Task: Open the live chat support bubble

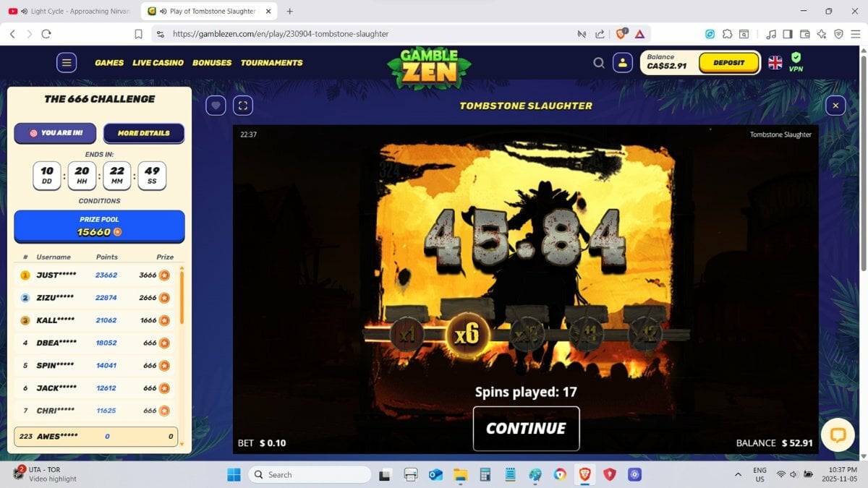Action: (x=838, y=435)
